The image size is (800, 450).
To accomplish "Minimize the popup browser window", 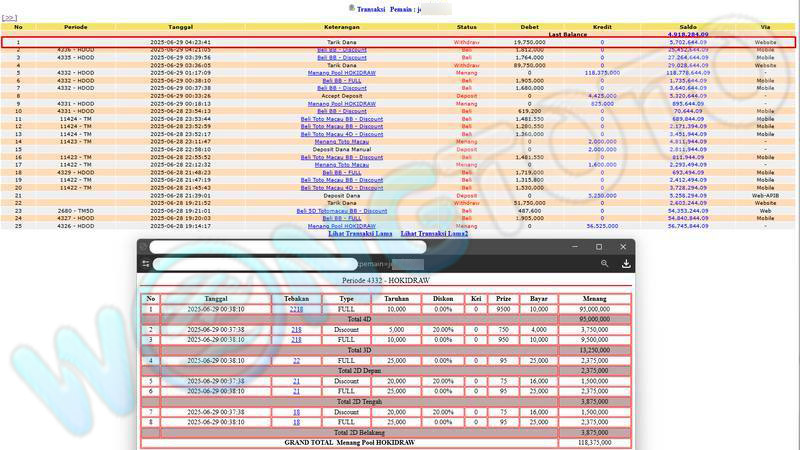I will point(574,247).
